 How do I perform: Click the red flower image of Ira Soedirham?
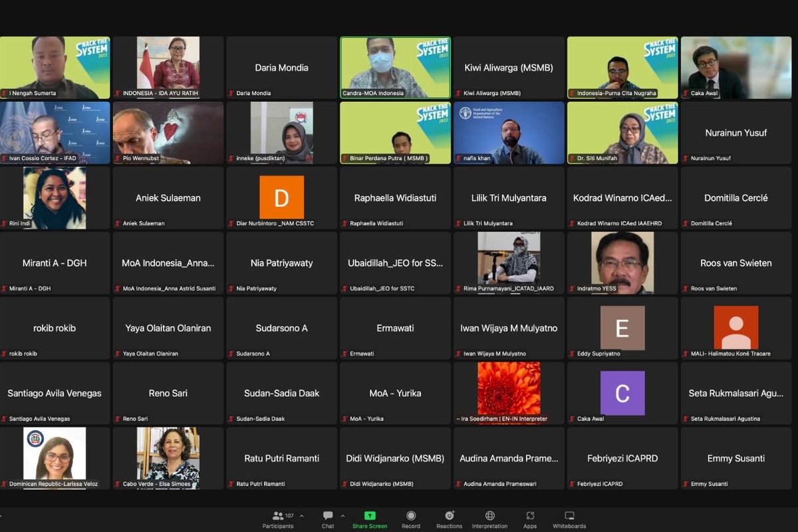(509, 388)
